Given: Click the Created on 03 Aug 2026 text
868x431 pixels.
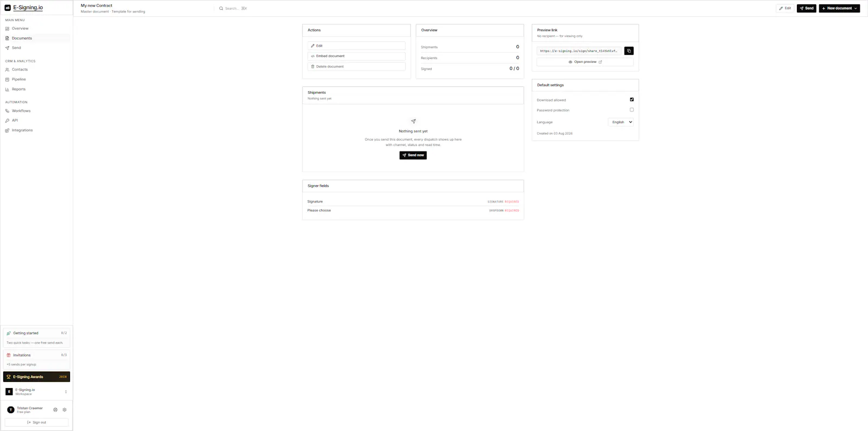Looking at the screenshot, I should coord(554,134).
